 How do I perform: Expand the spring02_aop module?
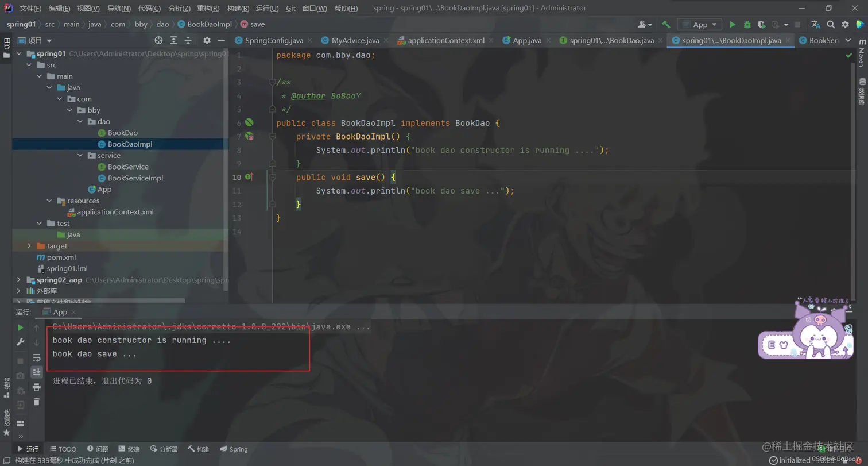click(19, 280)
